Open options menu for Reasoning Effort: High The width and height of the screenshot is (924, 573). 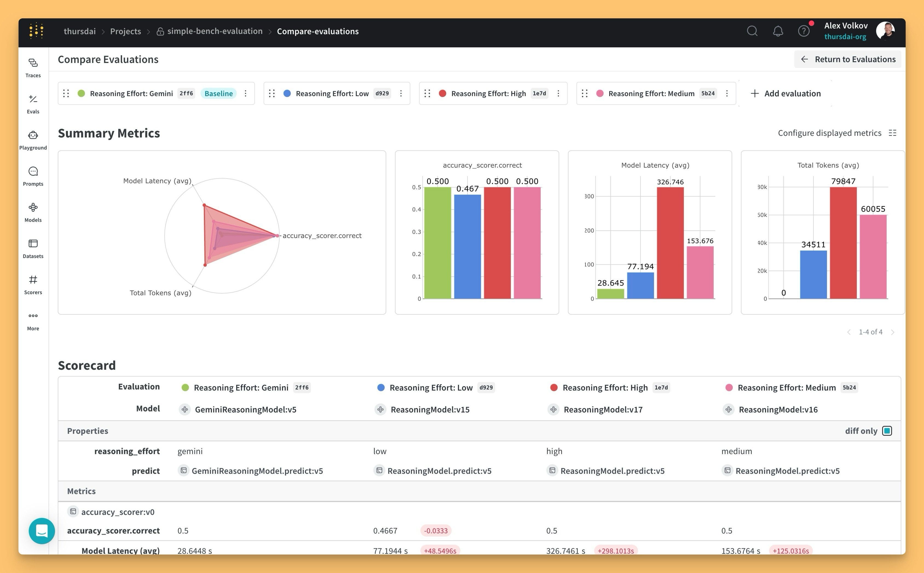[558, 93]
